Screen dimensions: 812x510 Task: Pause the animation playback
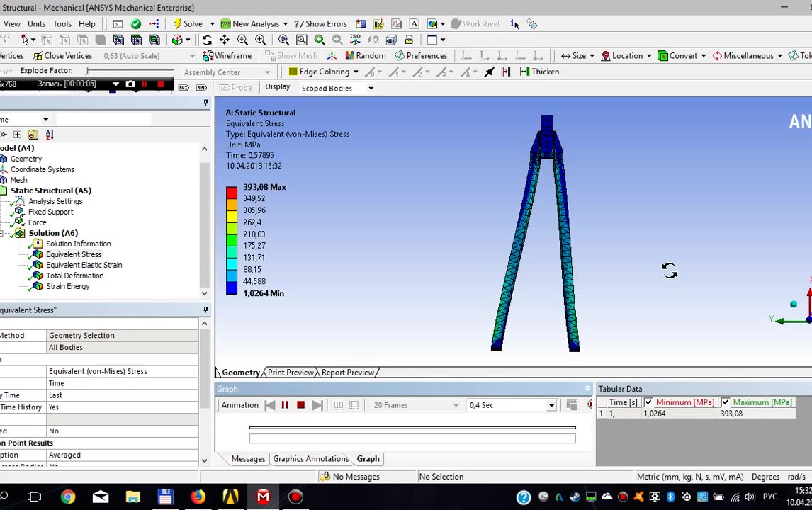pos(285,405)
